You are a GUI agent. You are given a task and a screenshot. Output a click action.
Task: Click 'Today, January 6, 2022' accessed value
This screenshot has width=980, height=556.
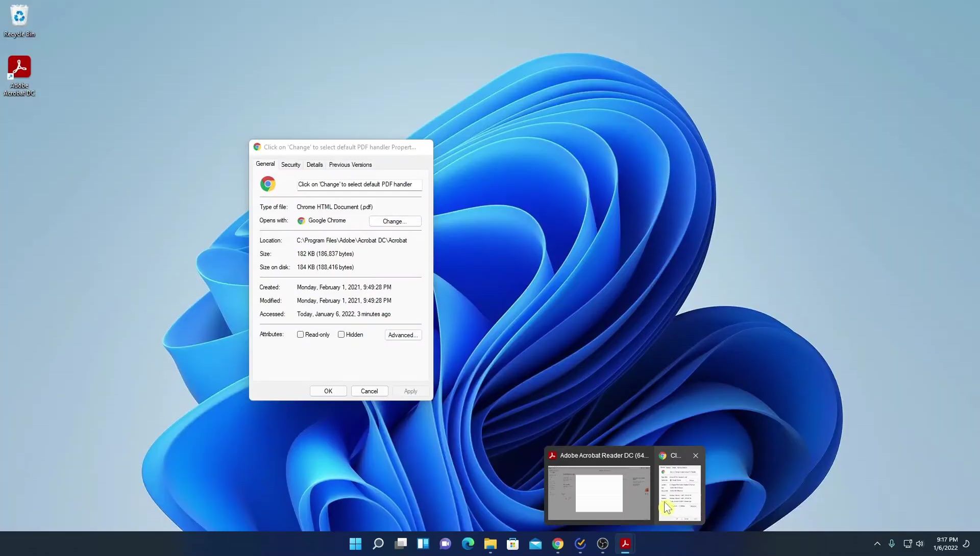(x=344, y=314)
